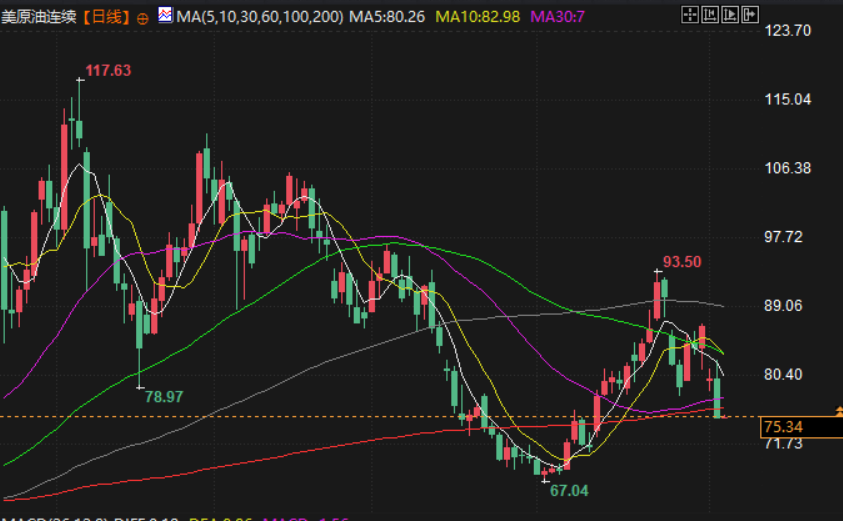This screenshot has width=843, height=521.
Task: Click the small orange triangle at price axis
Action: point(839,411)
